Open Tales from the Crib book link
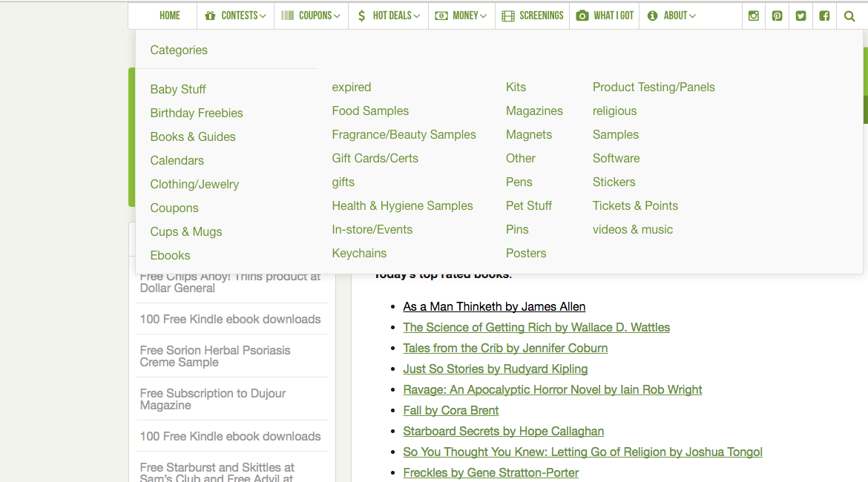 click(505, 348)
